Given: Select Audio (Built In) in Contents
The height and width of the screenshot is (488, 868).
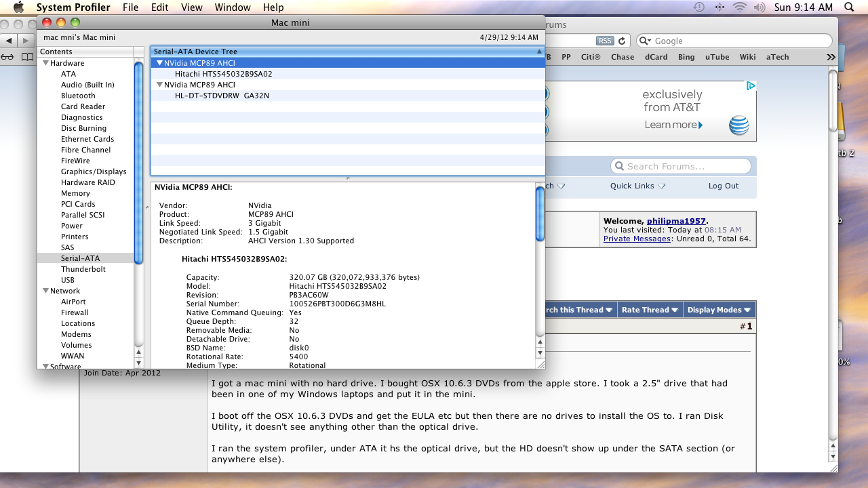Looking at the screenshot, I should click(x=87, y=85).
